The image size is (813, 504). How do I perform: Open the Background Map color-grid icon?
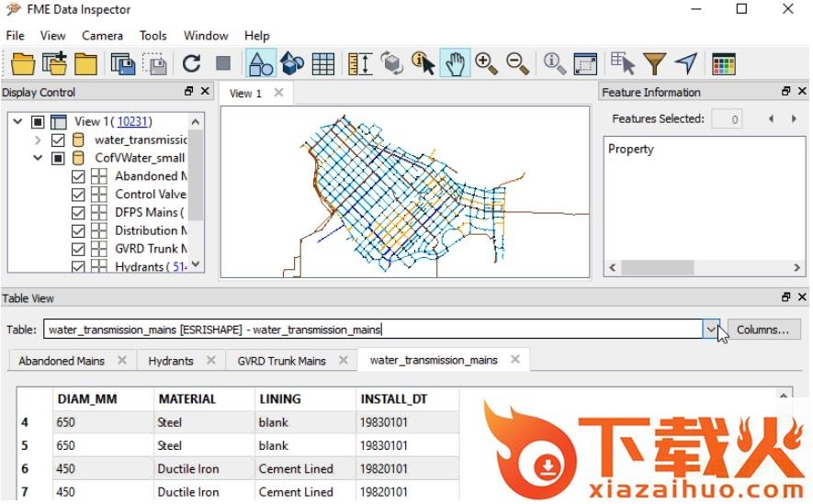[723, 64]
